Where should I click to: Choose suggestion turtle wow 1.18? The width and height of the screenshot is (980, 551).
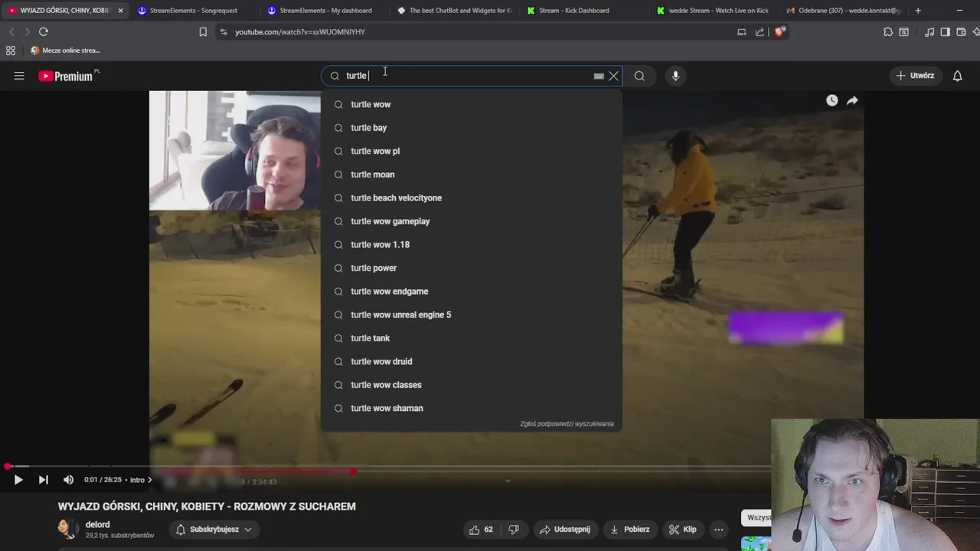[x=471, y=244]
